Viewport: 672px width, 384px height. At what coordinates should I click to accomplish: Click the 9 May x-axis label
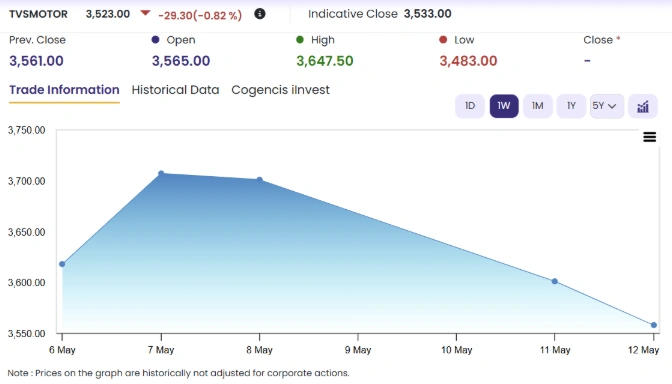358,350
